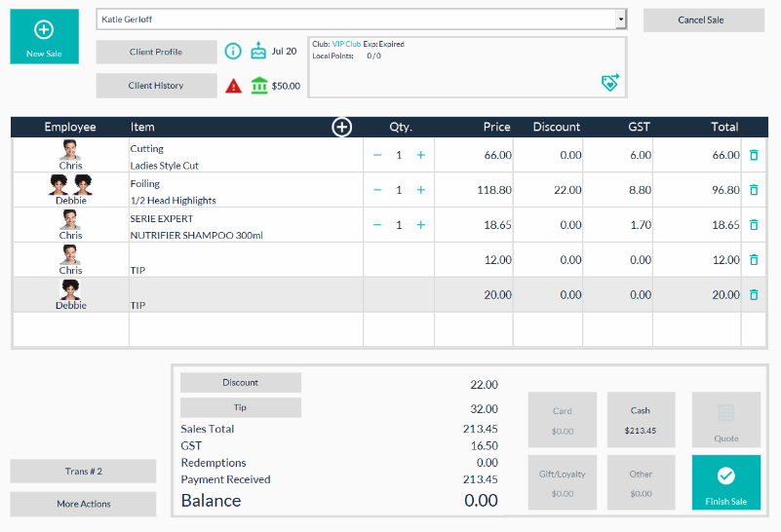Select Chris's avatar on Cutting row

70,150
